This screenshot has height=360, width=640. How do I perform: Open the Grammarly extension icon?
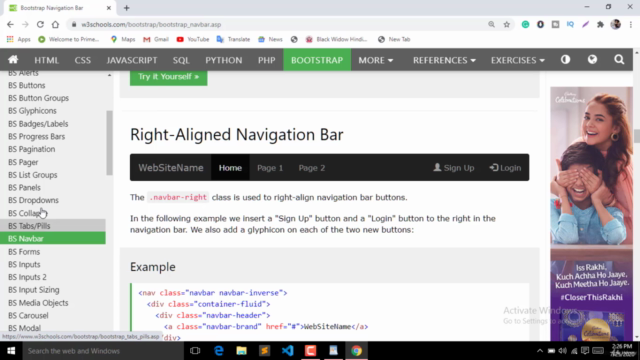coord(525,24)
